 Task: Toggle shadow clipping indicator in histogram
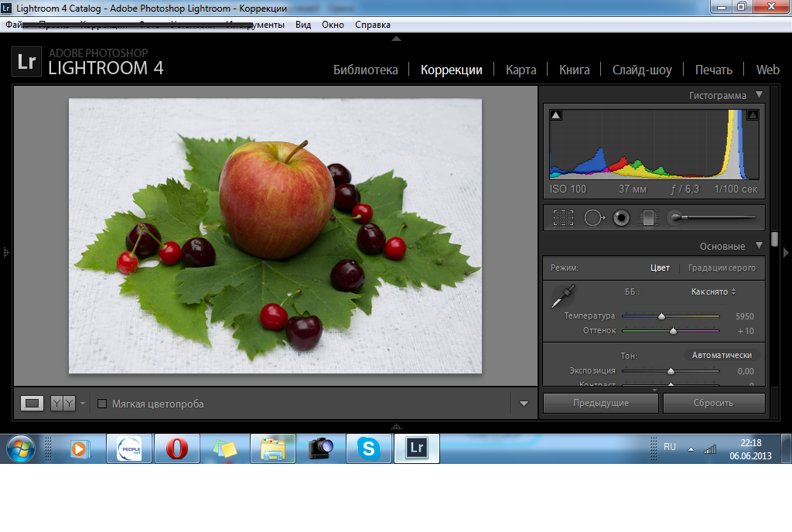[x=556, y=115]
